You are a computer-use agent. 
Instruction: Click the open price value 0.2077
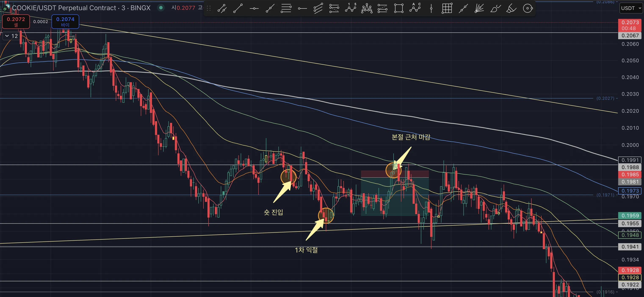186,8
